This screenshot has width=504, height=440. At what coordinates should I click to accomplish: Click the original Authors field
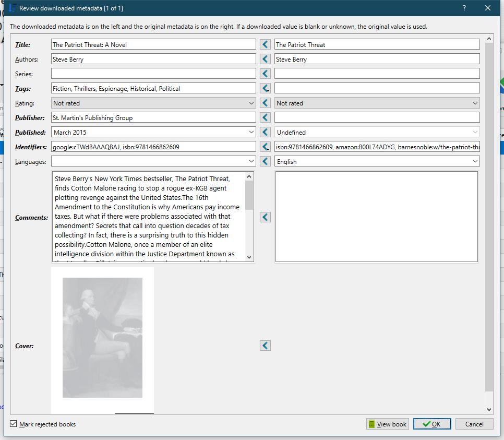pyautogui.click(x=377, y=59)
